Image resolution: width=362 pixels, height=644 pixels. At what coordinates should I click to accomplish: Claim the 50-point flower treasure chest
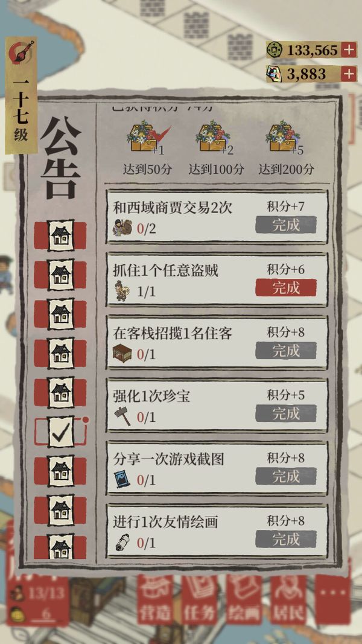point(147,137)
